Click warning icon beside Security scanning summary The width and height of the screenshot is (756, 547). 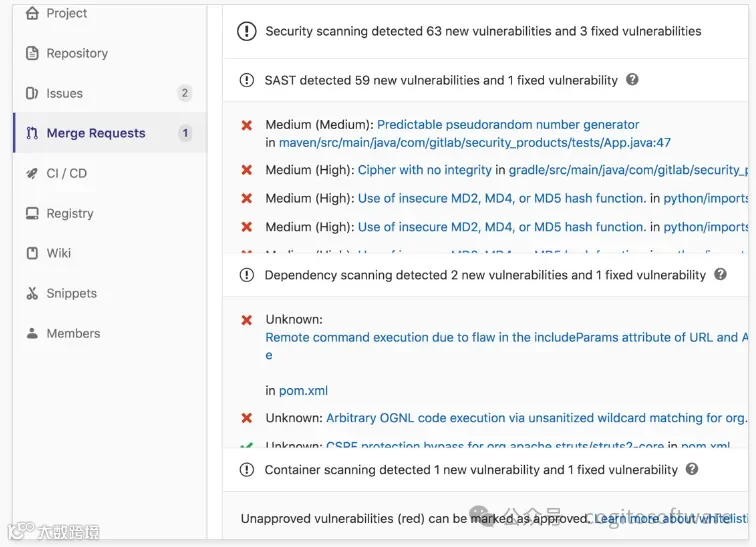pos(246,31)
